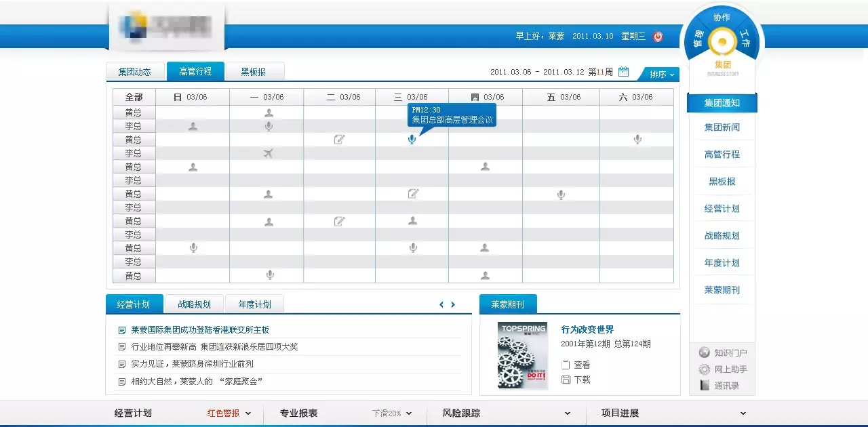
Task: Open 经营计划 in the right sidebar
Action: click(722, 209)
